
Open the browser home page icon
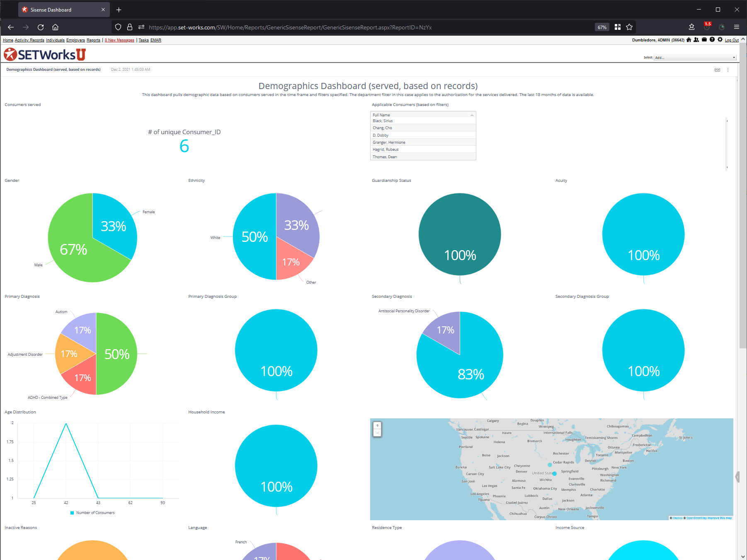tap(55, 27)
